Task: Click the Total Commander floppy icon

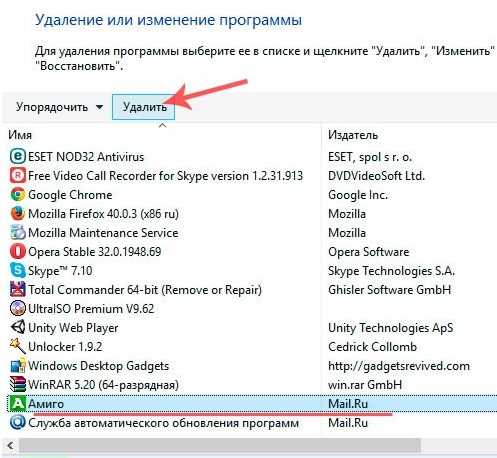Action: tap(17, 289)
